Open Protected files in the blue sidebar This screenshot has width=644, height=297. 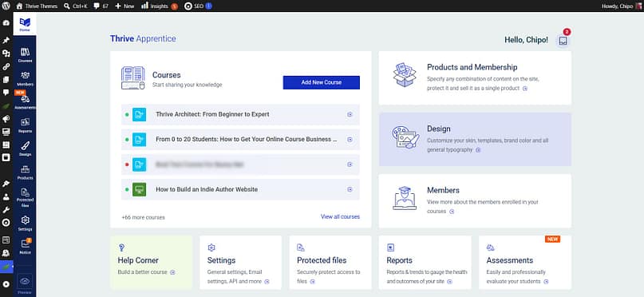[x=25, y=196]
